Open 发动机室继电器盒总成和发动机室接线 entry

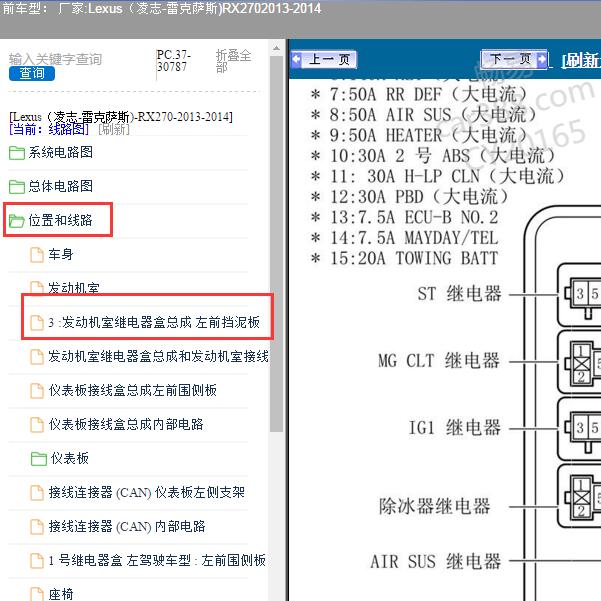(x=158, y=356)
